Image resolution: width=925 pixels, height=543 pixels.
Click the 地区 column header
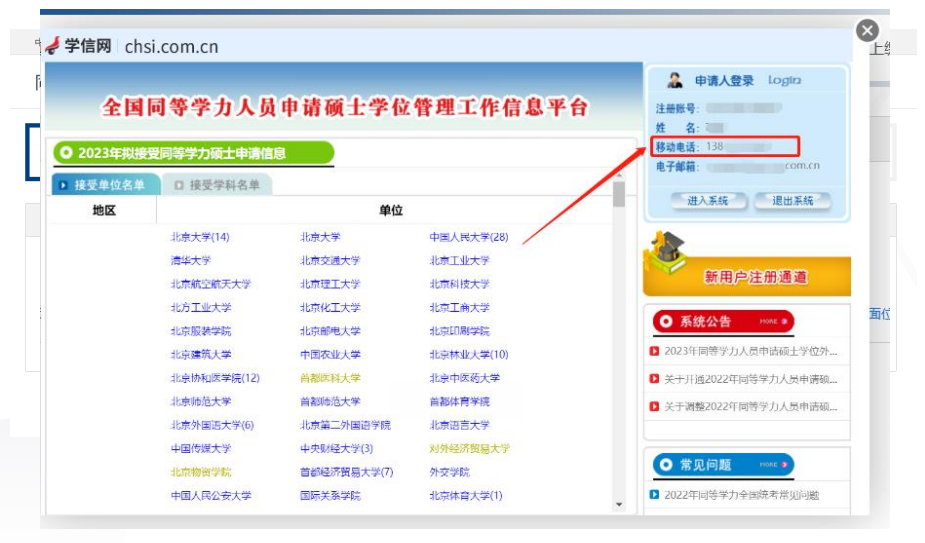104,210
